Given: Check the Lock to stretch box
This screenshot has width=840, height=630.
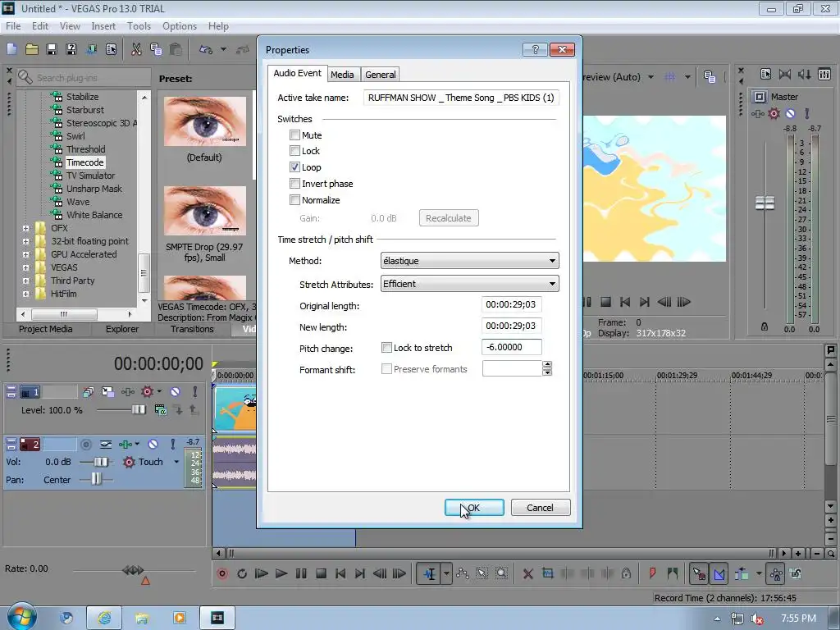Looking at the screenshot, I should [386, 348].
